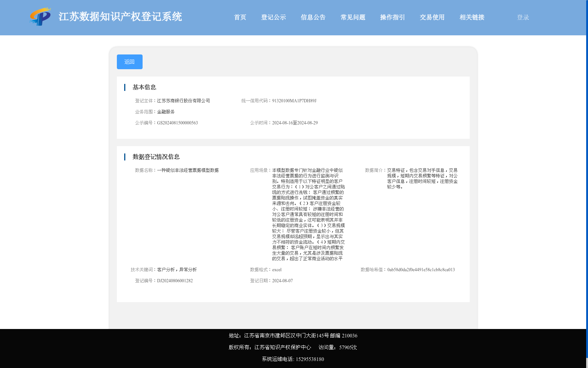
Task: Click data format value excel
Action: click(x=277, y=270)
